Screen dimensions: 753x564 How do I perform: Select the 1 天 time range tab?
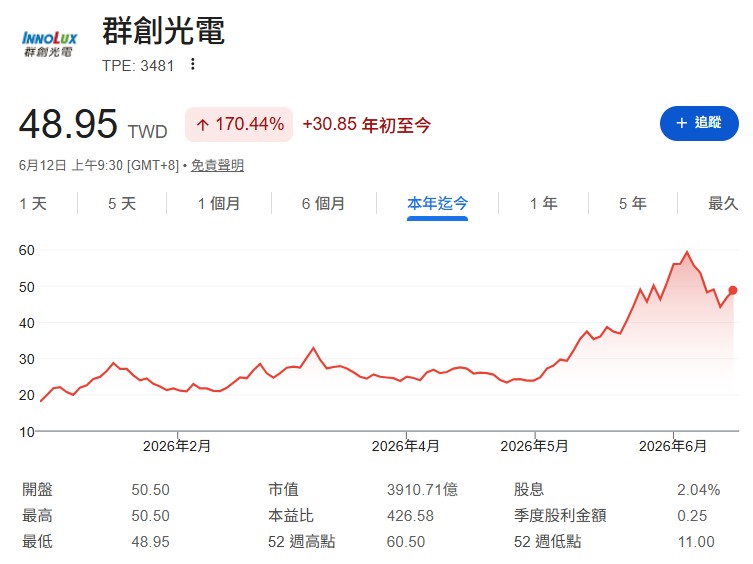click(x=33, y=204)
